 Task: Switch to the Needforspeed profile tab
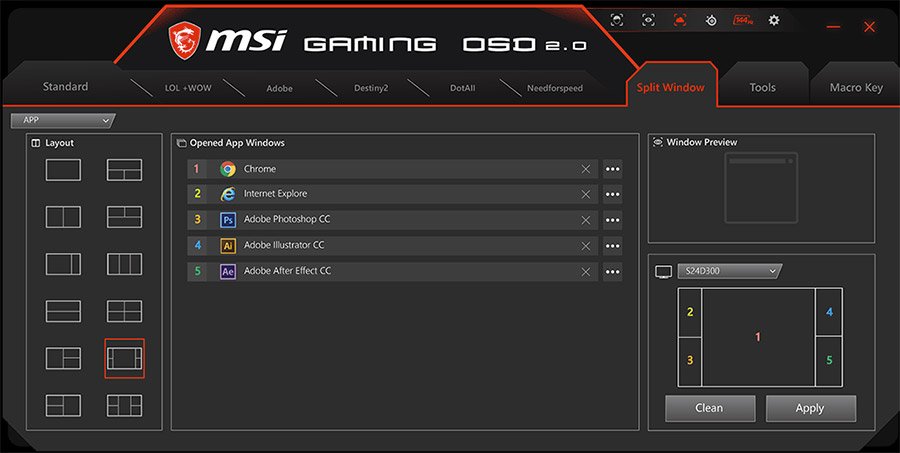(x=555, y=88)
